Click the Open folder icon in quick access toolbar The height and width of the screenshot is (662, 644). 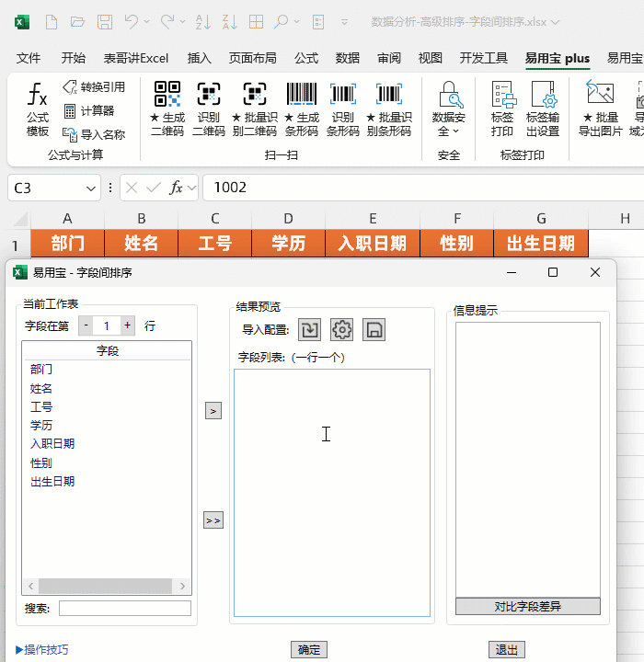tap(77, 21)
